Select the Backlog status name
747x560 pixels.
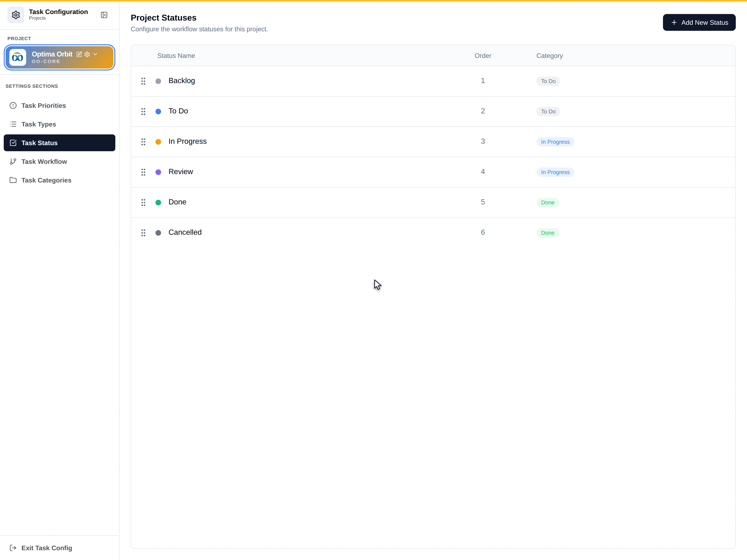182,81
